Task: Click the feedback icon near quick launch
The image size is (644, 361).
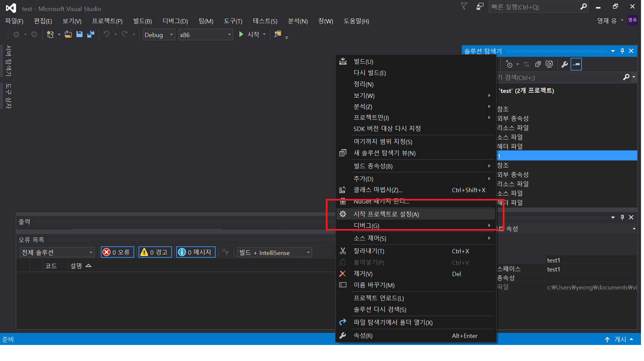Action: click(480, 7)
